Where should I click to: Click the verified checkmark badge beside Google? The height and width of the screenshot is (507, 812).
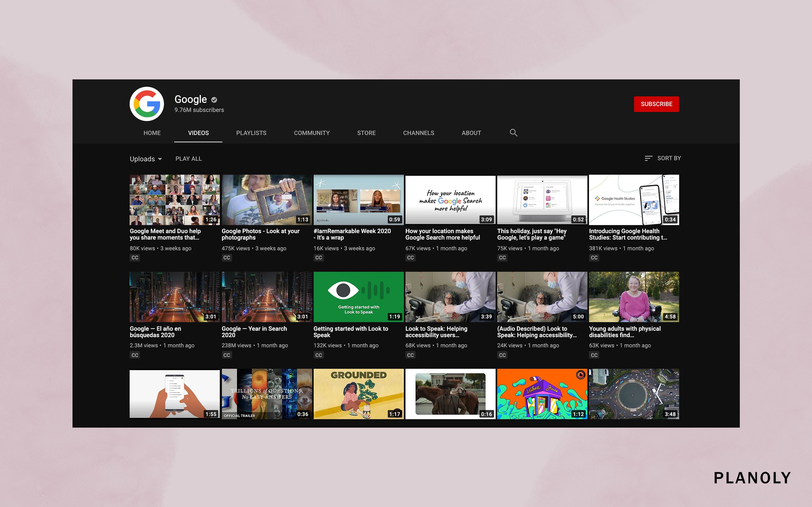[x=214, y=100]
